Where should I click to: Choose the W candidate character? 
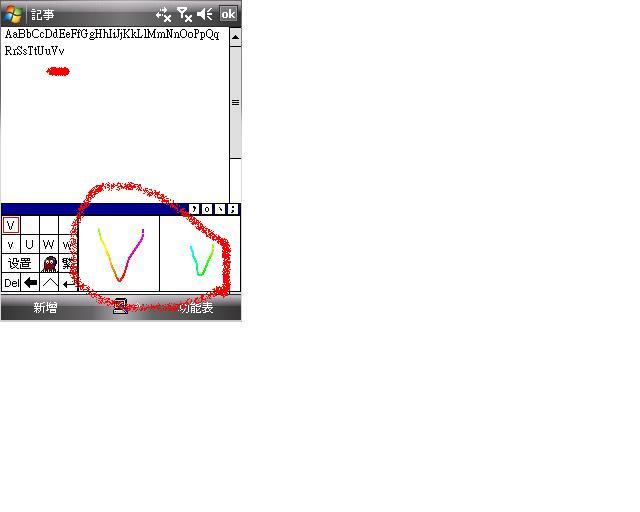(48, 245)
